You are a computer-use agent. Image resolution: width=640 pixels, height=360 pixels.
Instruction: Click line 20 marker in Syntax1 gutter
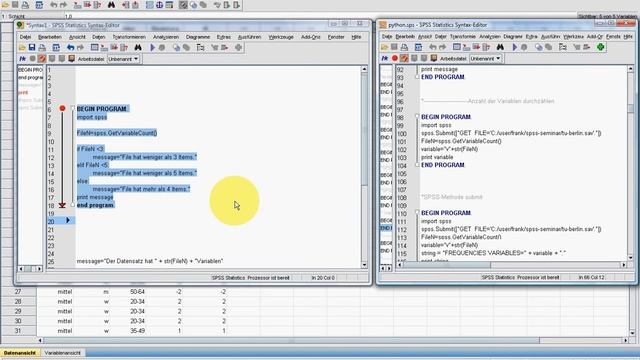click(x=68, y=220)
